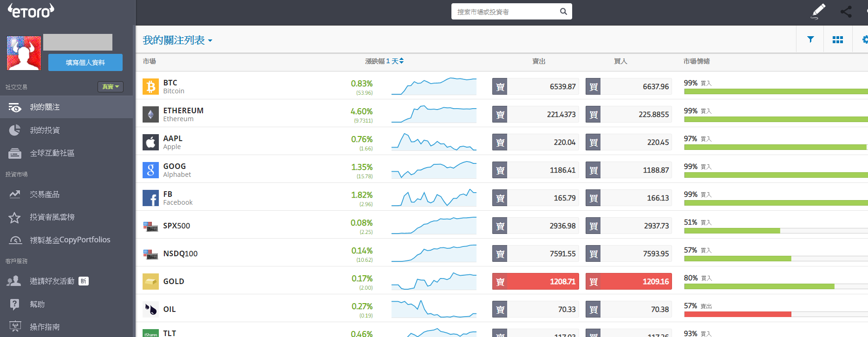This screenshot has height=337, width=868.
Task: Click the help question mark icon
Action: click(x=15, y=304)
